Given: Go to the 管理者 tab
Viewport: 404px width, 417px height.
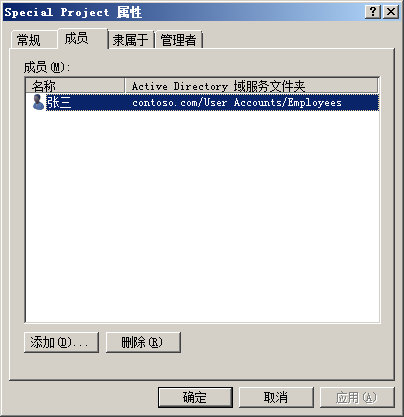Looking at the screenshot, I should tap(179, 40).
